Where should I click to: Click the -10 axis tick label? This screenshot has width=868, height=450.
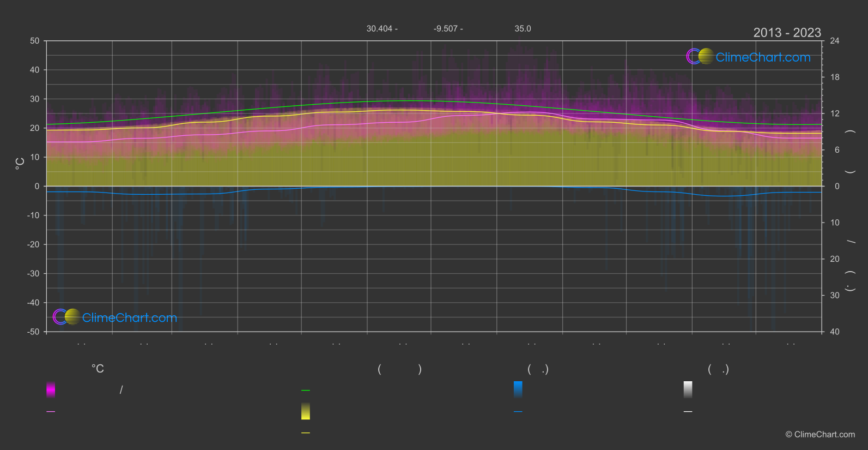click(34, 215)
